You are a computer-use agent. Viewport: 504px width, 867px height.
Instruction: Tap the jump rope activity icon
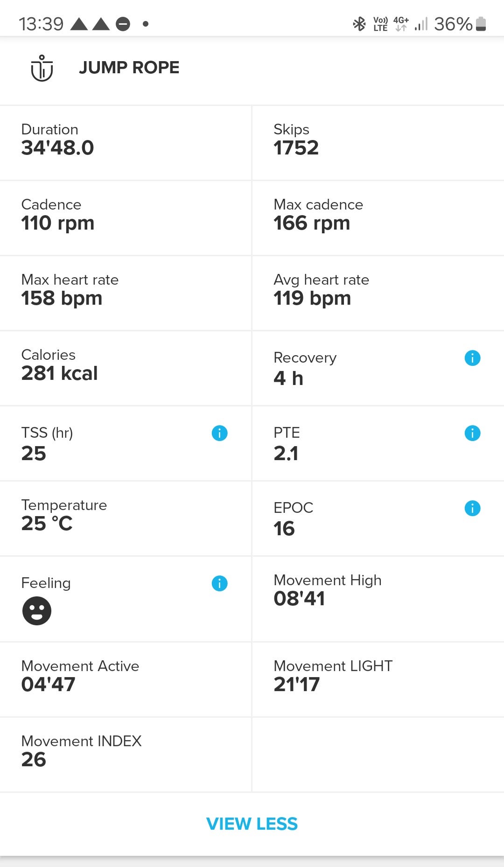[42, 68]
